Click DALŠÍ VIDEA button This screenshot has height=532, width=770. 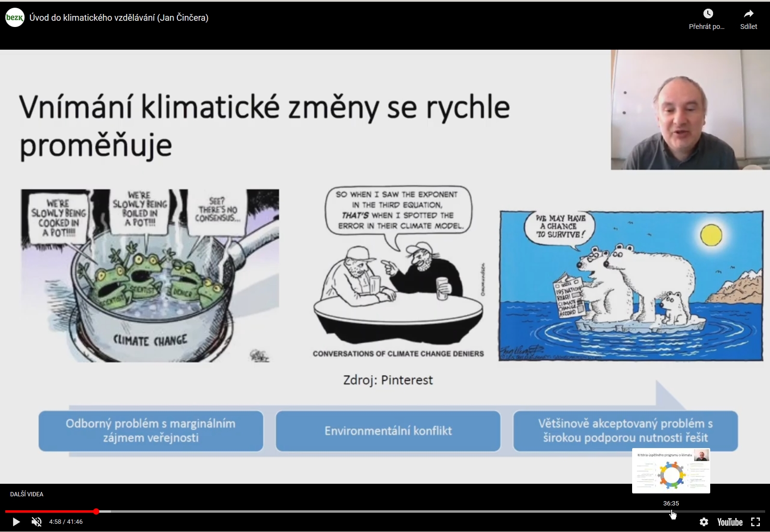click(x=27, y=494)
